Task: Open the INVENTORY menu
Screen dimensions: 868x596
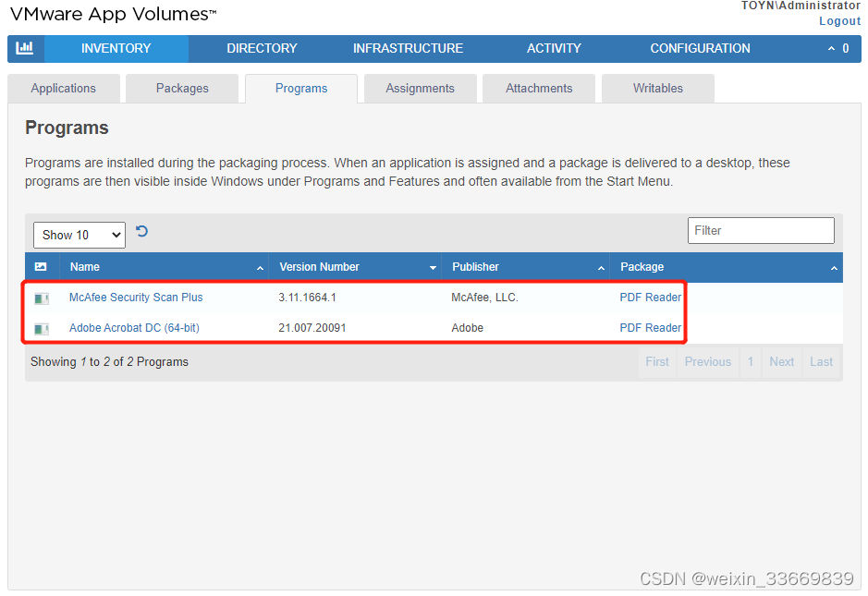Action: point(116,49)
